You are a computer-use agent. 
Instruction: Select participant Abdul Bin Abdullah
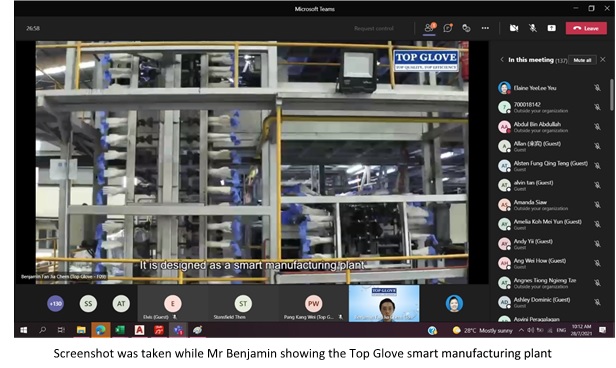tap(550, 127)
